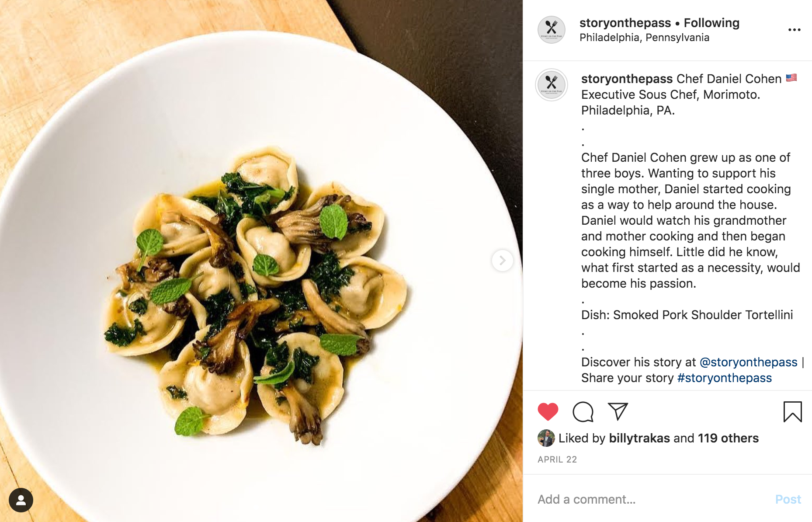Focus the Add a comment field

[x=651, y=499]
